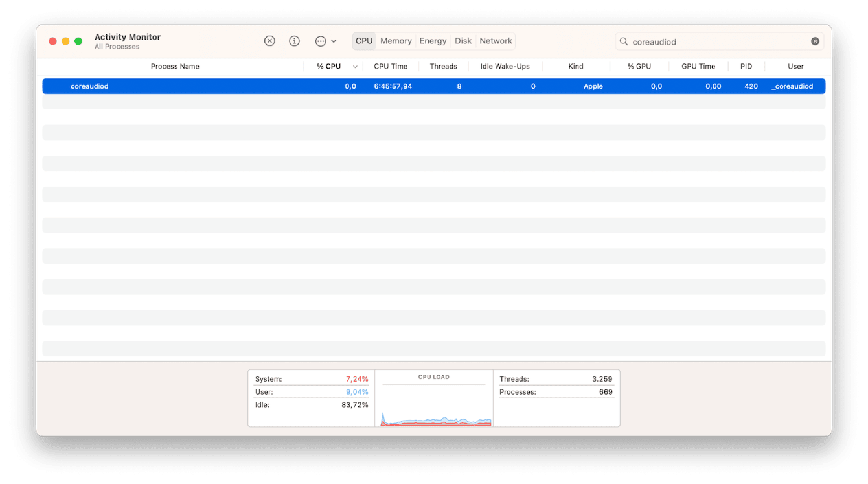Click the Idle Wake-Ups column header
Viewport: 868px width, 484px height.
505,66
